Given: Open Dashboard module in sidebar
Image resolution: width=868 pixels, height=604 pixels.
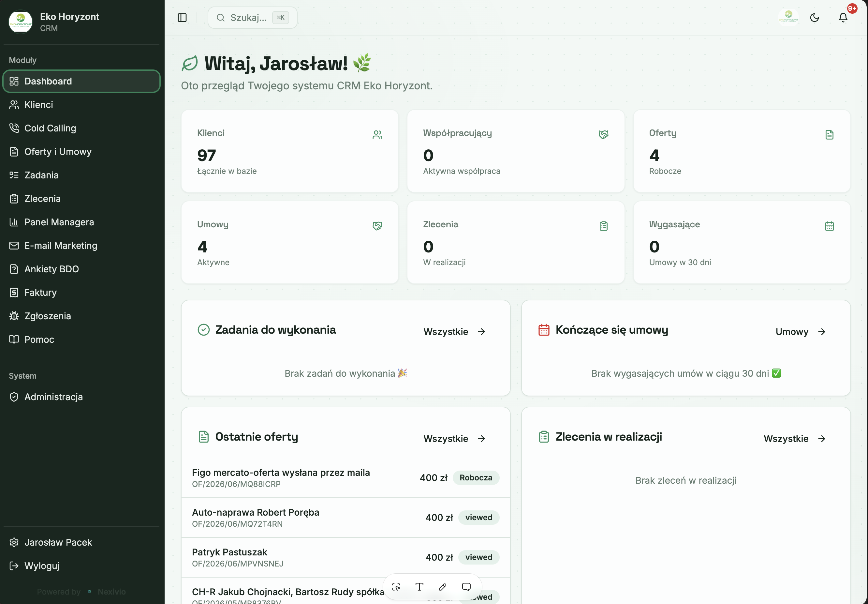Looking at the screenshot, I should tap(81, 81).
